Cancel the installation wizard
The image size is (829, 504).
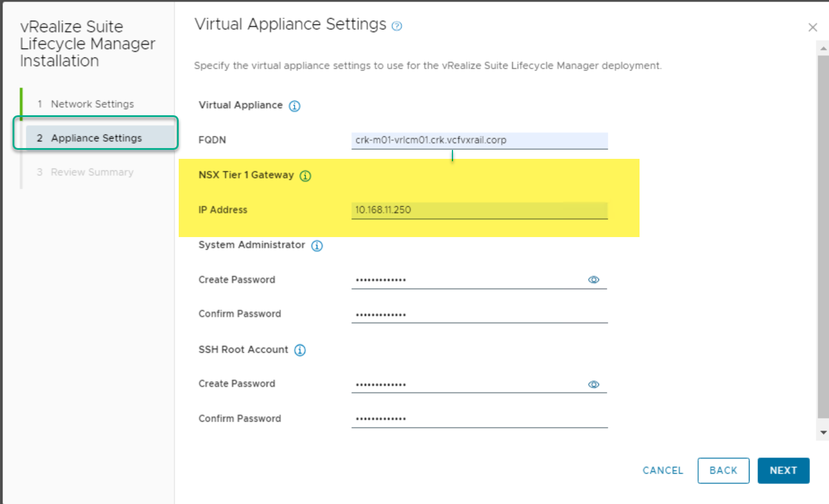click(x=663, y=471)
